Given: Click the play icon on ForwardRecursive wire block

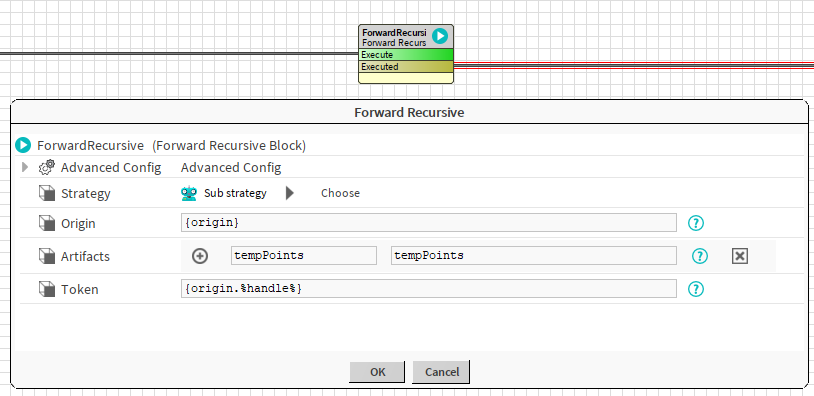Looking at the screenshot, I should coord(440,36).
